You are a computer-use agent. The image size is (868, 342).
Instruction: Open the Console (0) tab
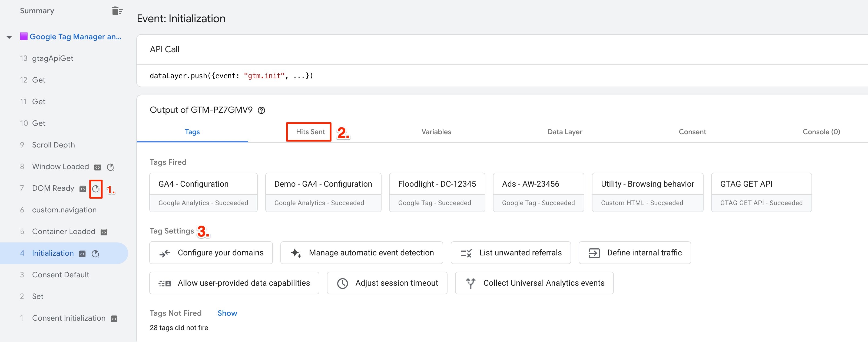tap(821, 131)
